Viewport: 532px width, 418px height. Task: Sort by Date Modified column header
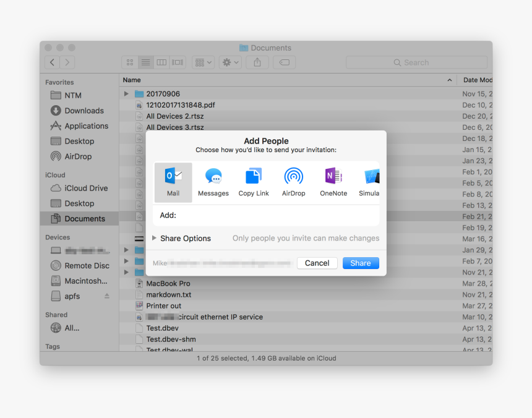[x=475, y=80]
